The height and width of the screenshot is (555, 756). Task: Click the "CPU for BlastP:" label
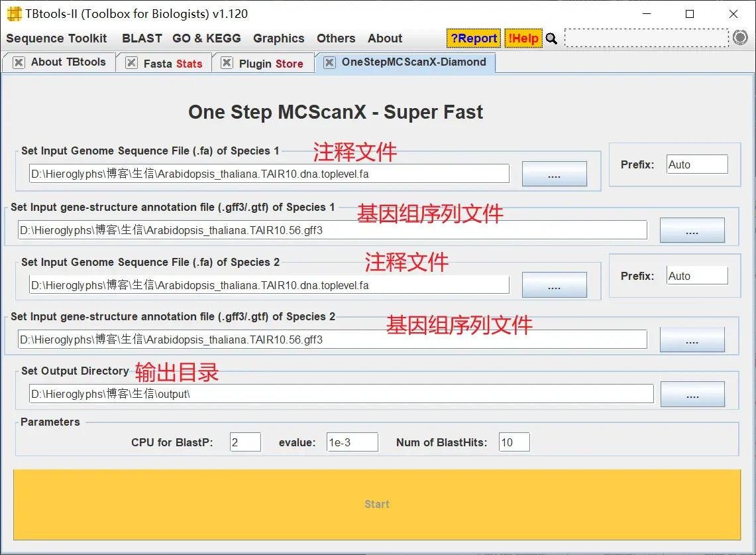[x=172, y=442]
